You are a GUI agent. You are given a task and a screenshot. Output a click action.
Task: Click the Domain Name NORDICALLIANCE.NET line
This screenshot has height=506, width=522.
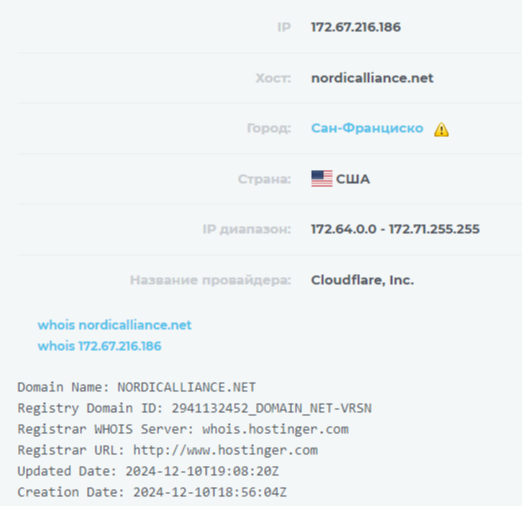(137, 387)
